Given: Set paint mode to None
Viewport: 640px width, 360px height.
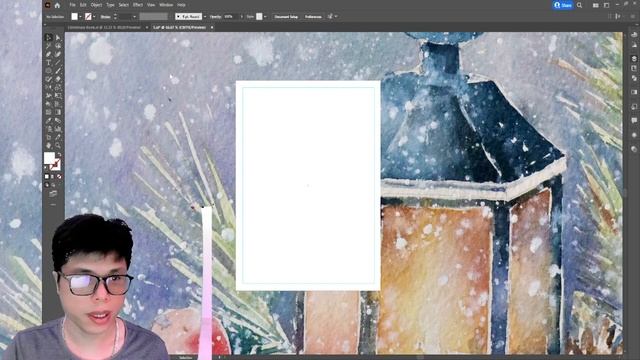Looking at the screenshot, I should (x=59, y=176).
